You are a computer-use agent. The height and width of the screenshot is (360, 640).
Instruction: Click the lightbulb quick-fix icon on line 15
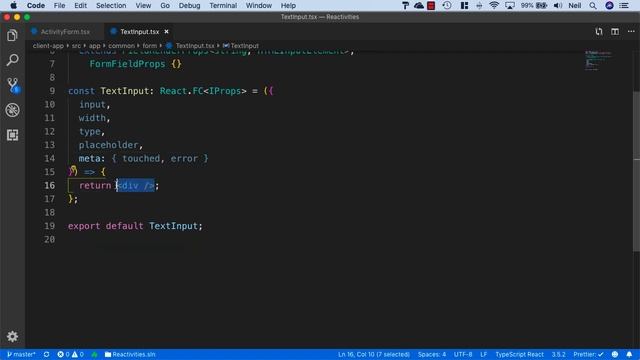pos(73,170)
